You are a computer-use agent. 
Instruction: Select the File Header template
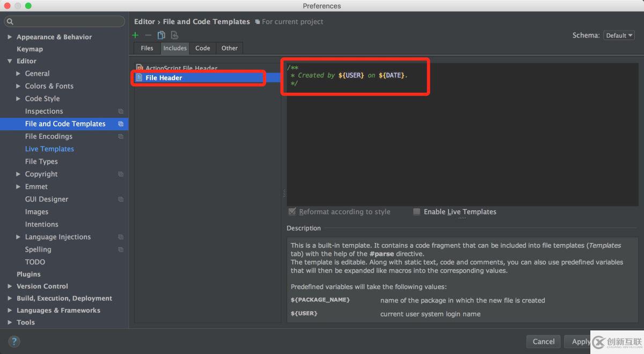(x=208, y=78)
